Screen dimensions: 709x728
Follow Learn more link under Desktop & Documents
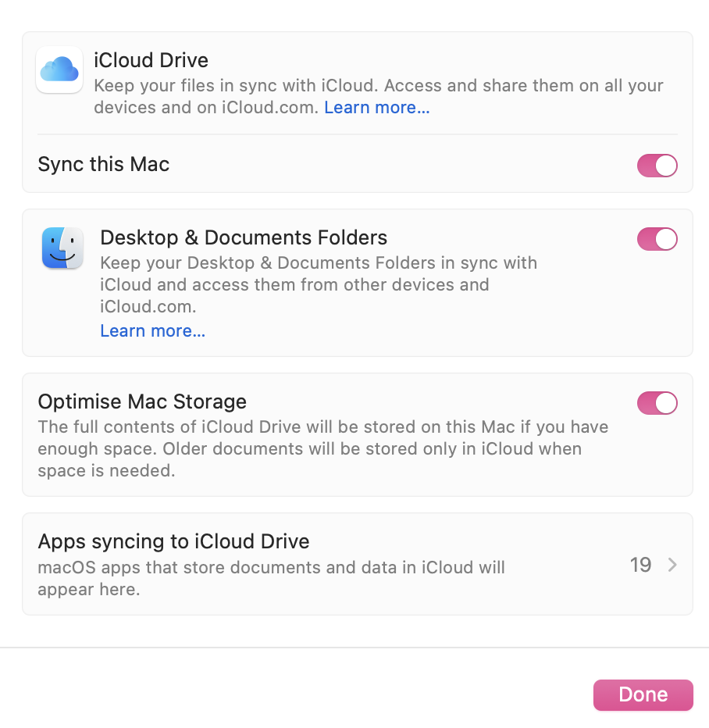152,331
